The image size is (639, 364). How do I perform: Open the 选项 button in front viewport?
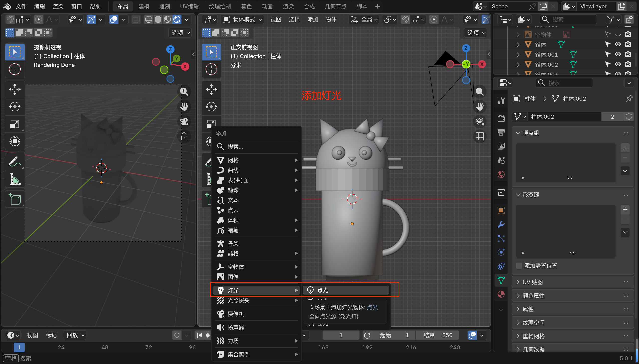[x=476, y=33]
